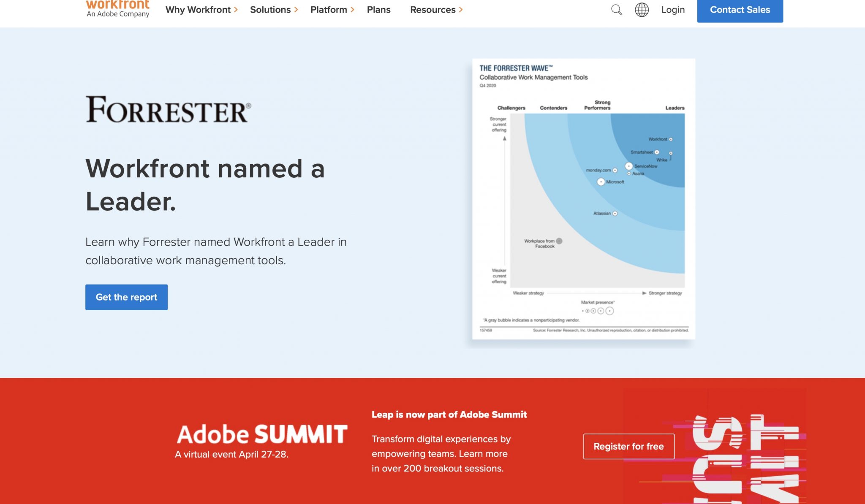
Task: Click the Workfront logo in header
Action: click(x=118, y=9)
